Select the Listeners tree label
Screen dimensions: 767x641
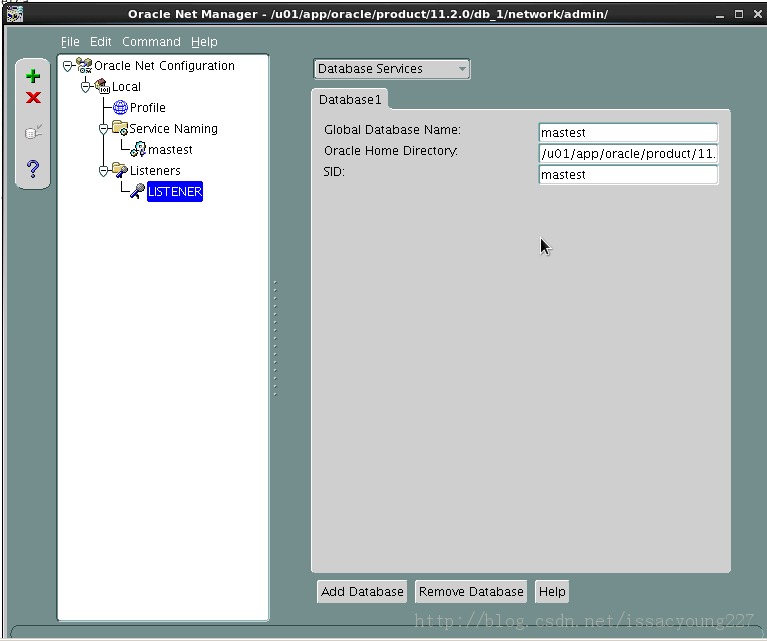click(155, 171)
